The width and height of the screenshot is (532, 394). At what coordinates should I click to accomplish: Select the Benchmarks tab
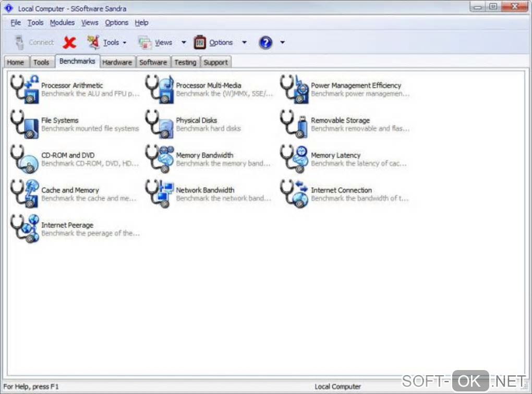[x=77, y=61]
